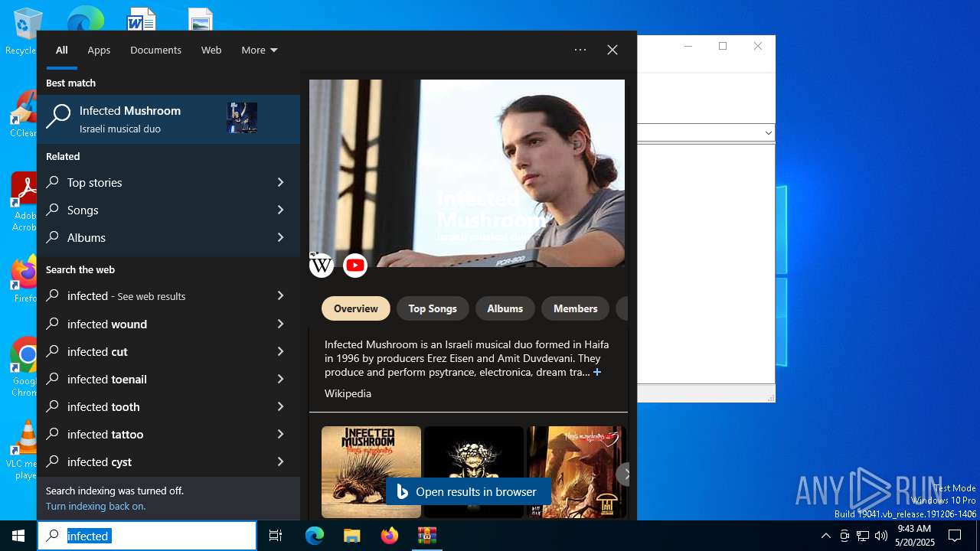
Task: Open the More filter dropdown
Action: (260, 50)
